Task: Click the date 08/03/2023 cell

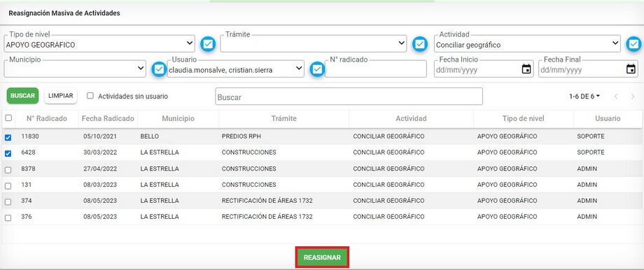Action: point(100,185)
